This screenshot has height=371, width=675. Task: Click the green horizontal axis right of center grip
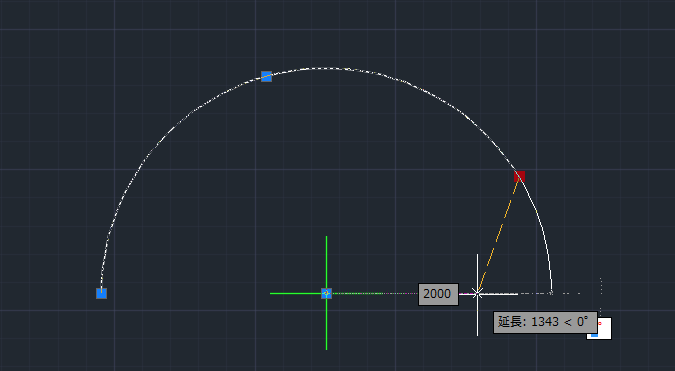pos(357,294)
